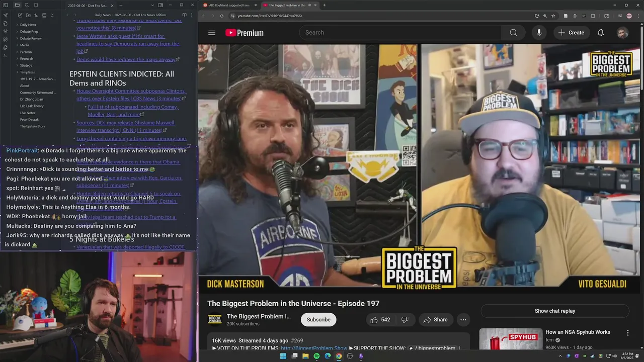This screenshot has height=362, width=644.
Task: Open YouTube account avatar menu
Action: click(623, 33)
